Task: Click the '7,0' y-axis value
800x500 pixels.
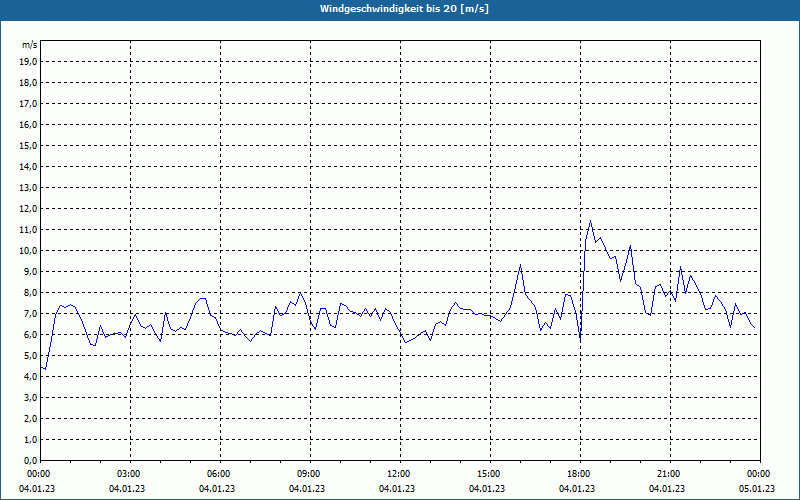Action: pos(31,313)
